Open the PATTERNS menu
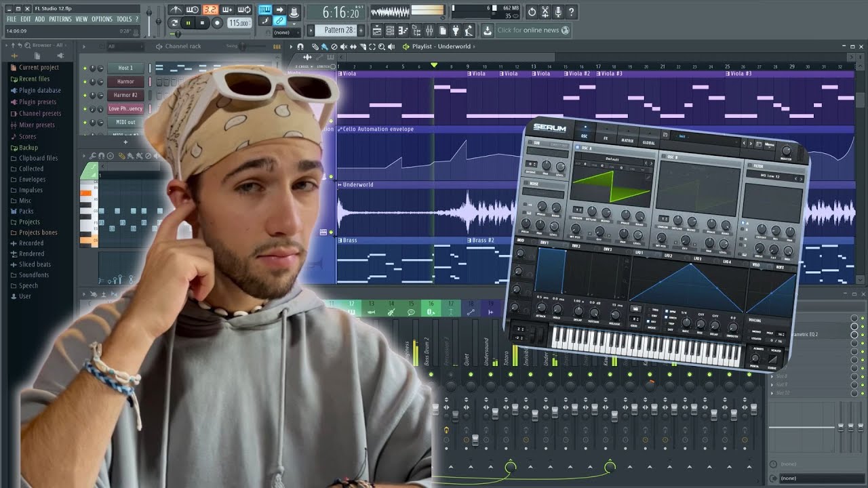The height and width of the screenshot is (488, 868). (60, 19)
